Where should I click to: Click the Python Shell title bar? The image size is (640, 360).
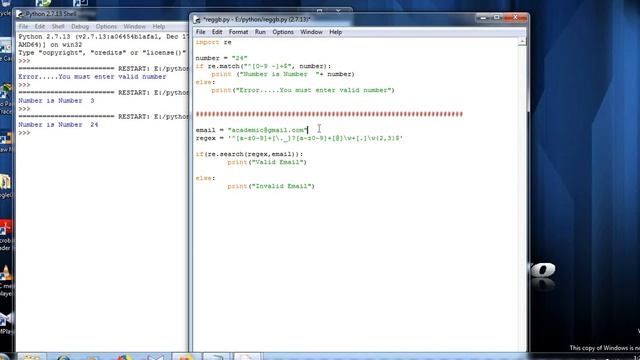click(x=102, y=14)
